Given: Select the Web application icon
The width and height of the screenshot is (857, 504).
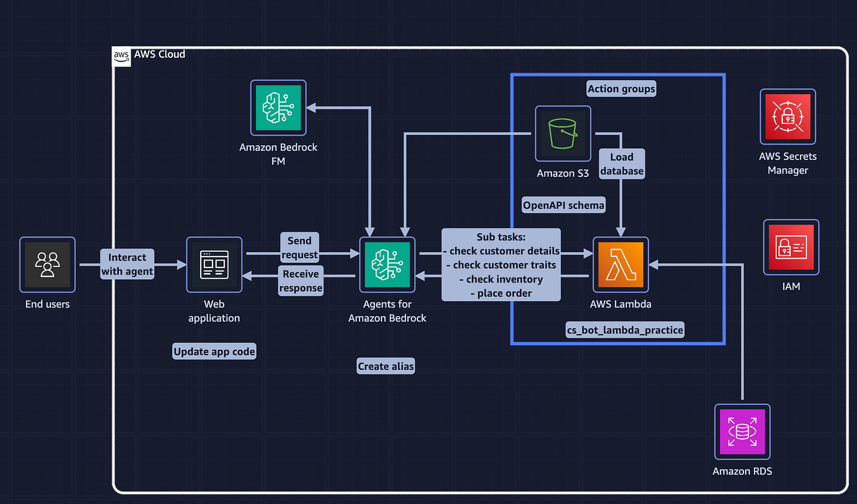Looking at the screenshot, I should pyautogui.click(x=214, y=265).
